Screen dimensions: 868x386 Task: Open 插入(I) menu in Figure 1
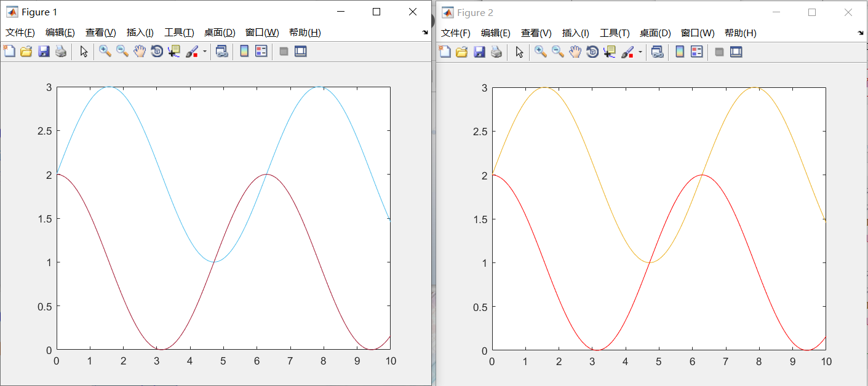pos(140,33)
